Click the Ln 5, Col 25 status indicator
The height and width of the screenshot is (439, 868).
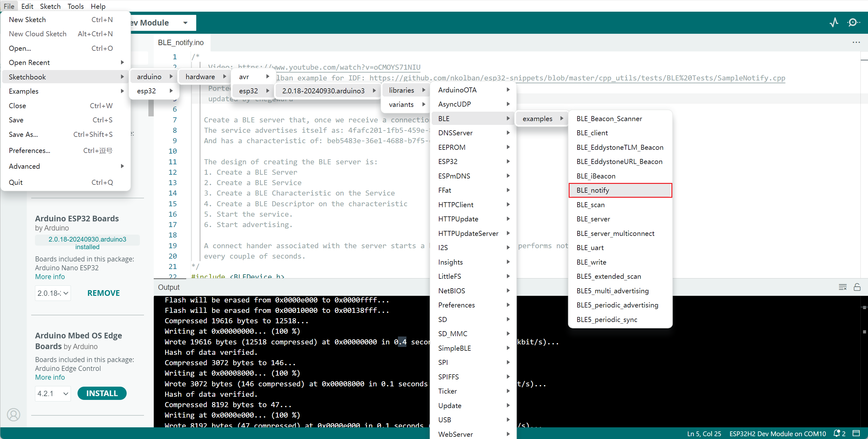[x=704, y=434]
